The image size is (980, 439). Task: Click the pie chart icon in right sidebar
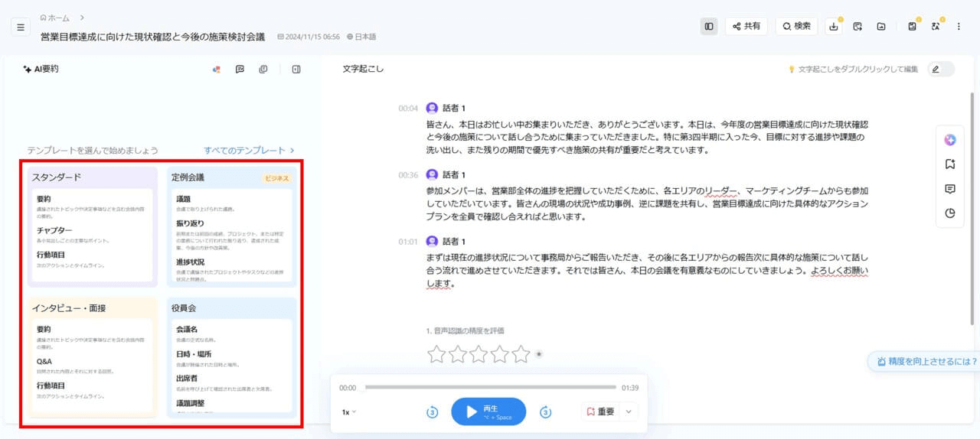tap(950, 213)
